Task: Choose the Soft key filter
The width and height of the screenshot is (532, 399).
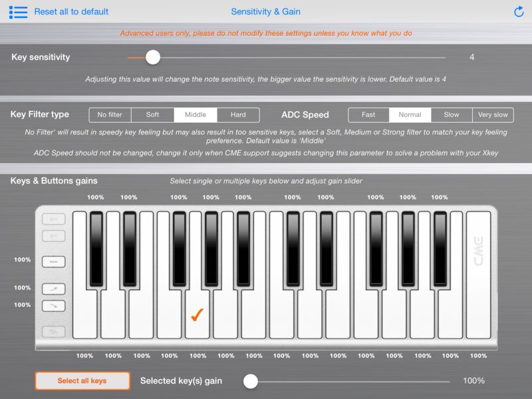Action: coord(153,115)
